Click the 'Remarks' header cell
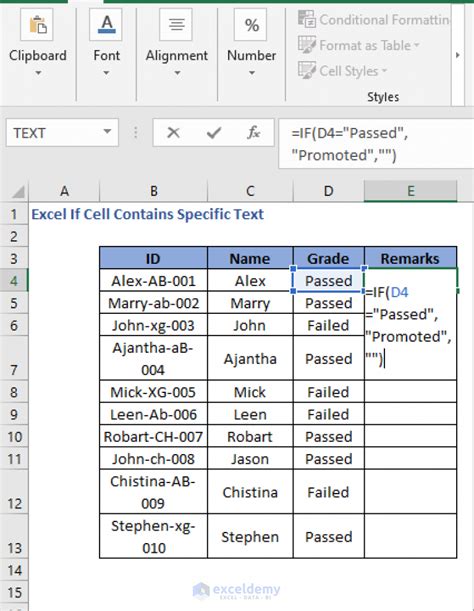The width and height of the screenshot is (474, 611). coord(410,258)
